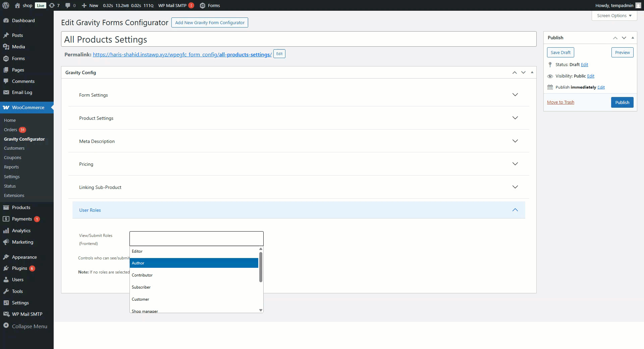Expand the Pricing accordion chevron
The height and width of the screenshot is (349, 644).
coord(515,164)
